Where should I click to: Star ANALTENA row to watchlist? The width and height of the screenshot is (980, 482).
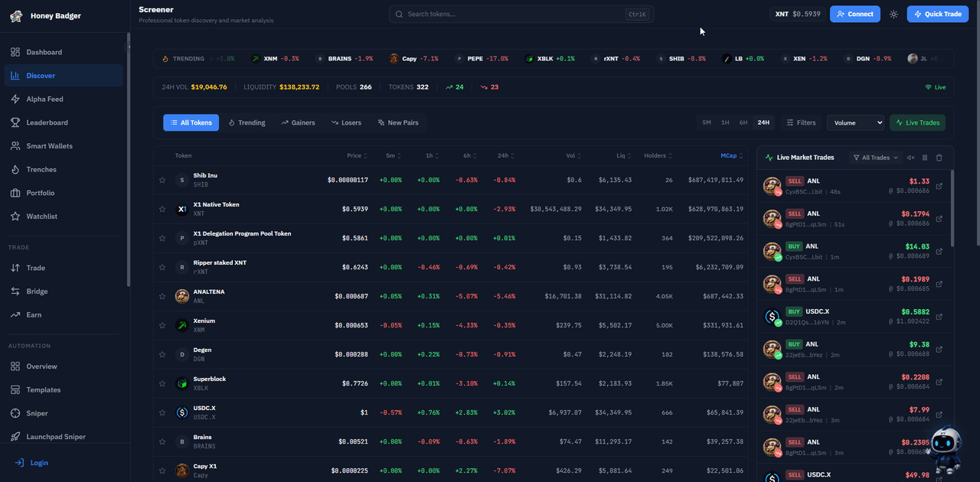[162, 296]
